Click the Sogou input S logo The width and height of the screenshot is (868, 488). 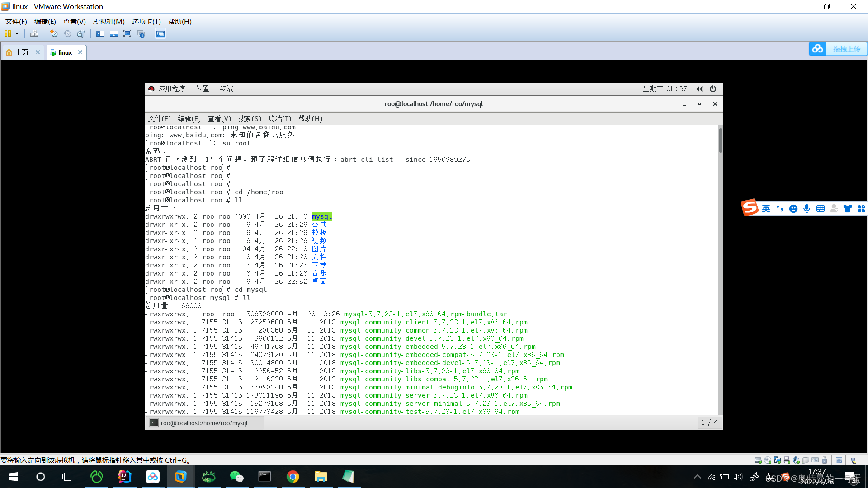[750, 208]
